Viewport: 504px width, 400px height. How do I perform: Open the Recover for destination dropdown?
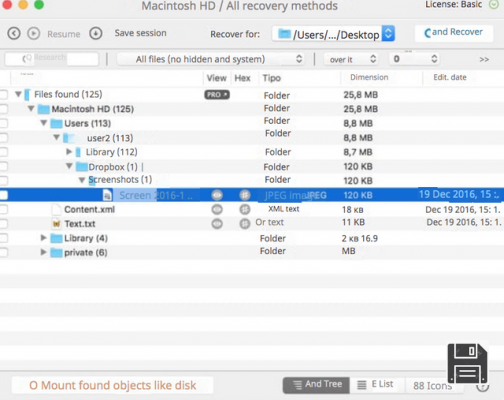pyautogui.click(x=333, y=34)
